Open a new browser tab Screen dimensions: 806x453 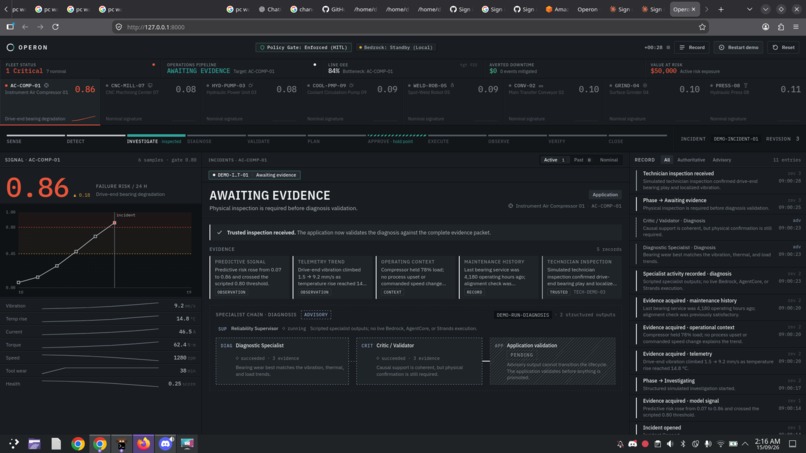(721, 9)
